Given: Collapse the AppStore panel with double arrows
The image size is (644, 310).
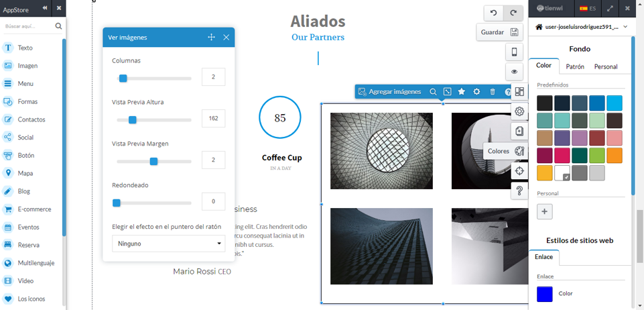Looking at the screenshot, I should (x=45, y=8).
